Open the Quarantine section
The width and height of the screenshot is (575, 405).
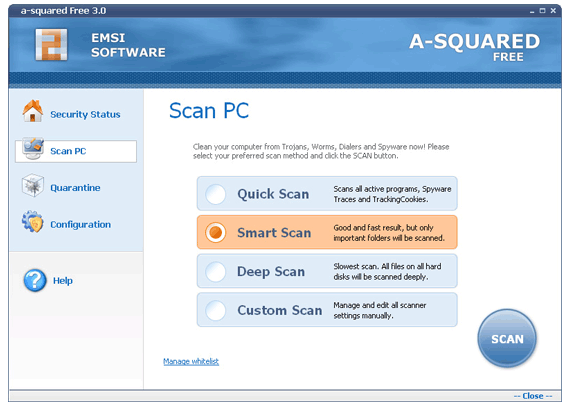point(75,188)
